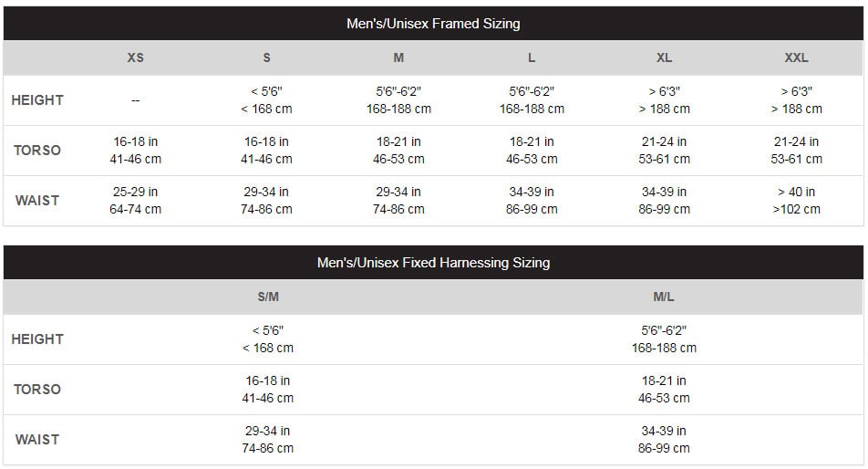
Task: Select TORSO row label in framed sizing table
Action: 37,150
